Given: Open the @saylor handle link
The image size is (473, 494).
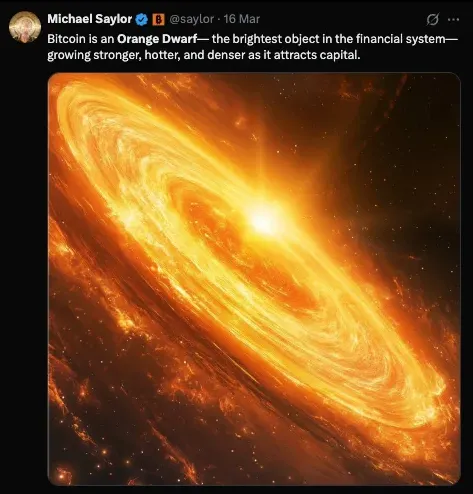Looking at the screenshot, I should (x=191, y=19).
